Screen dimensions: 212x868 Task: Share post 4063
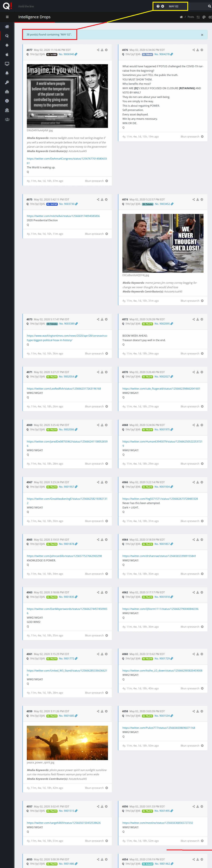(98, 592)
